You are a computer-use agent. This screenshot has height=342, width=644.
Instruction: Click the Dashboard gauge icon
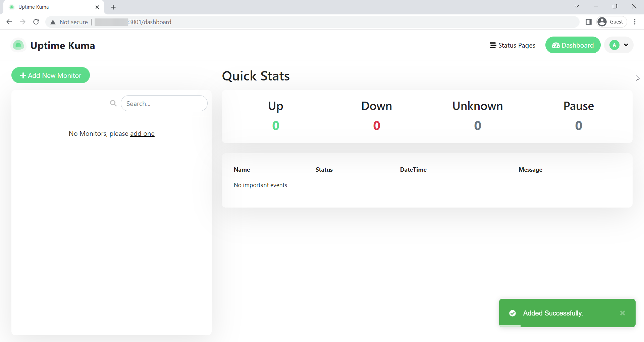(556, 45)
